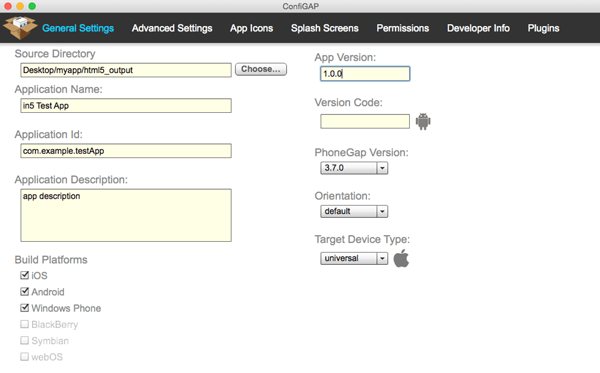Click the 'Source Directory' label

pyautogui.click(x=55, y=54)
